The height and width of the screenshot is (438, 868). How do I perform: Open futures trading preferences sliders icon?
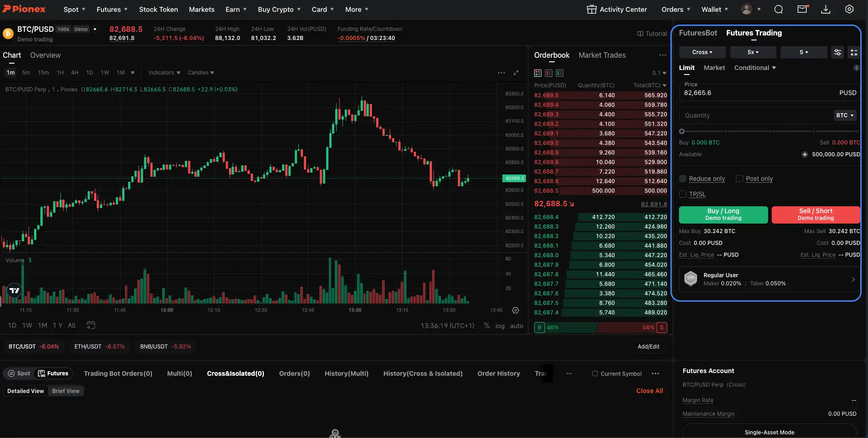pos(838,52)
